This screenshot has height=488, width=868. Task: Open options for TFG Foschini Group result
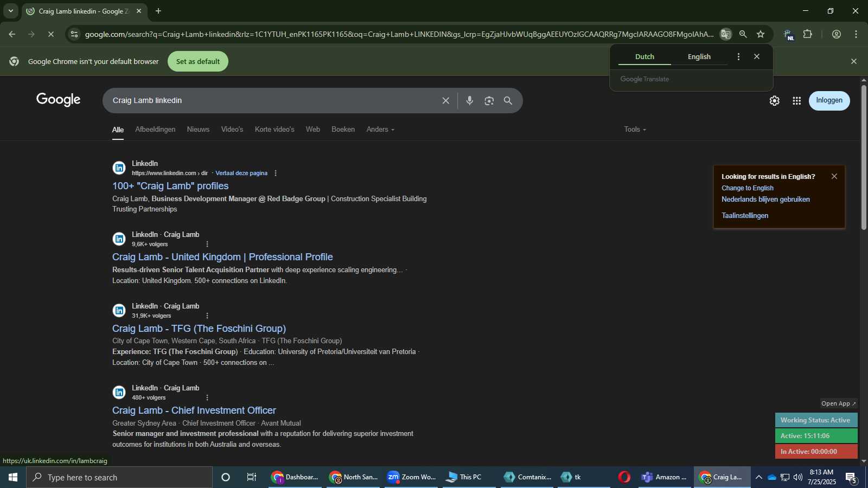[207, 316]
